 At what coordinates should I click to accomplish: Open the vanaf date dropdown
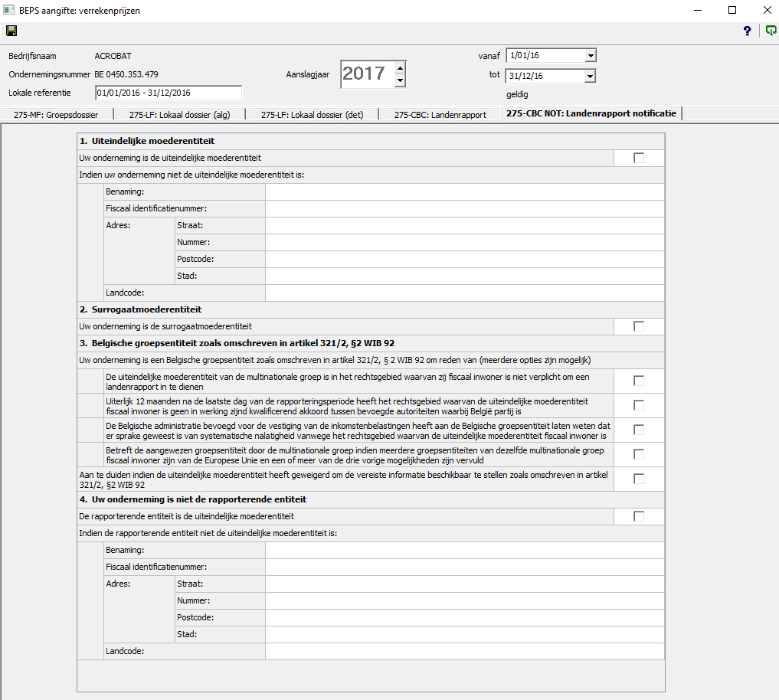pyautogui.click(x=591, y=56)
